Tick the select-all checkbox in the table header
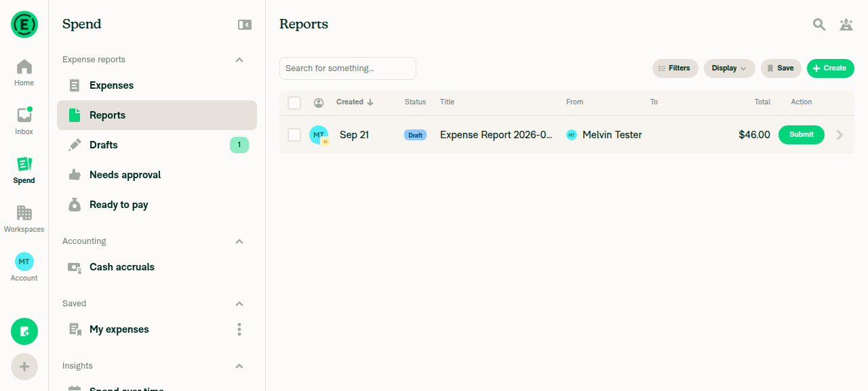 [x=294, y=103]
